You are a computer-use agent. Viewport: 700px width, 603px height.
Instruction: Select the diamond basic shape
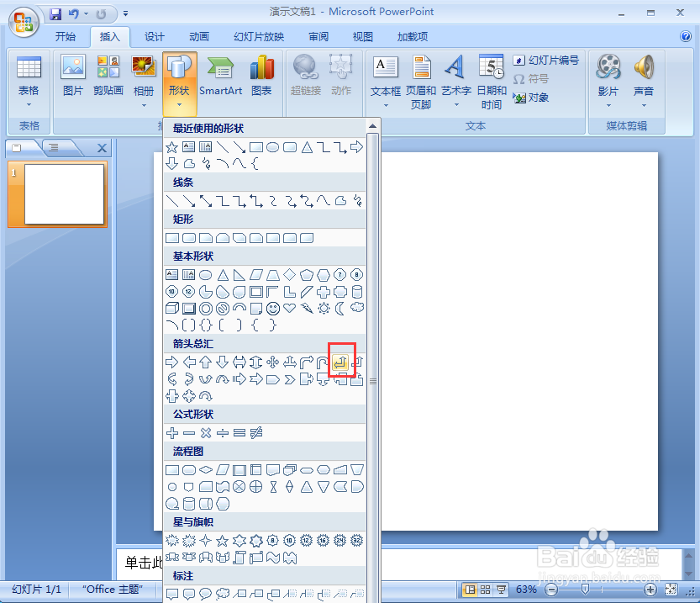coord(290,274)
